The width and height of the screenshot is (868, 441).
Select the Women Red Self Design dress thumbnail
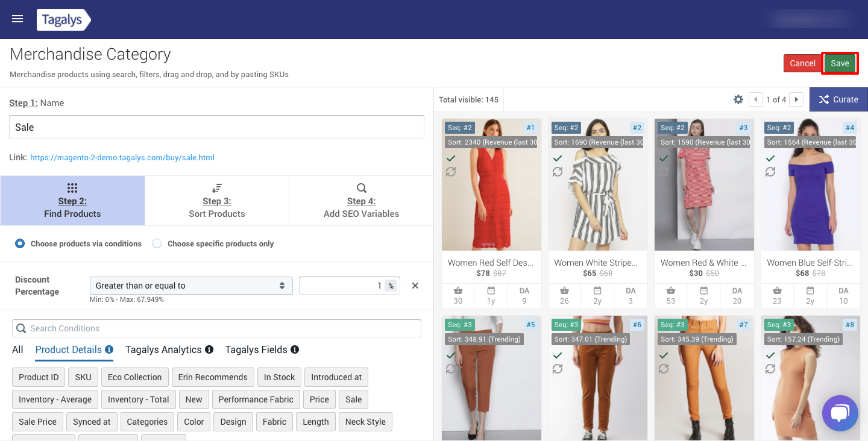(x=492, y=184)
